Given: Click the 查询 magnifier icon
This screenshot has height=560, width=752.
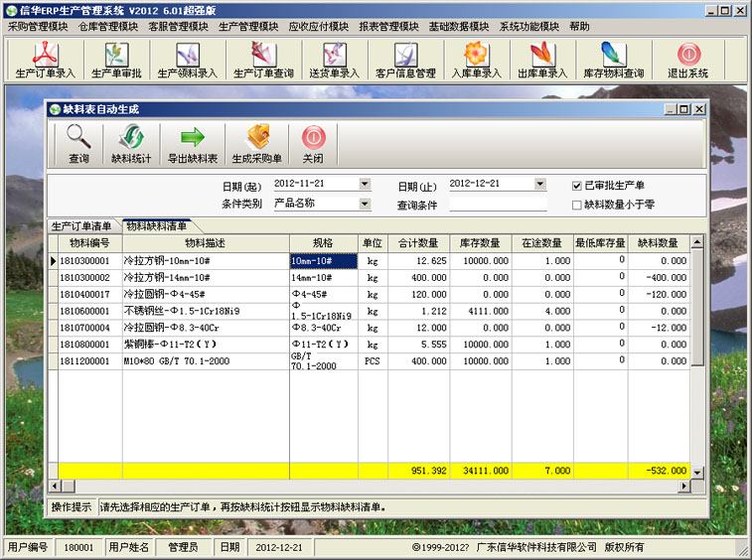Looking at the screenshot, I should pyautogui.click(x=79, y=144).
